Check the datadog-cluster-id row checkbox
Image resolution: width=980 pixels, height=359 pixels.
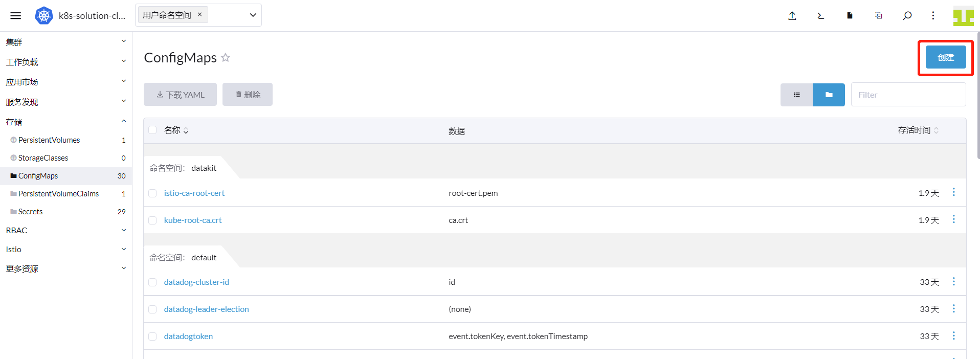152,282
